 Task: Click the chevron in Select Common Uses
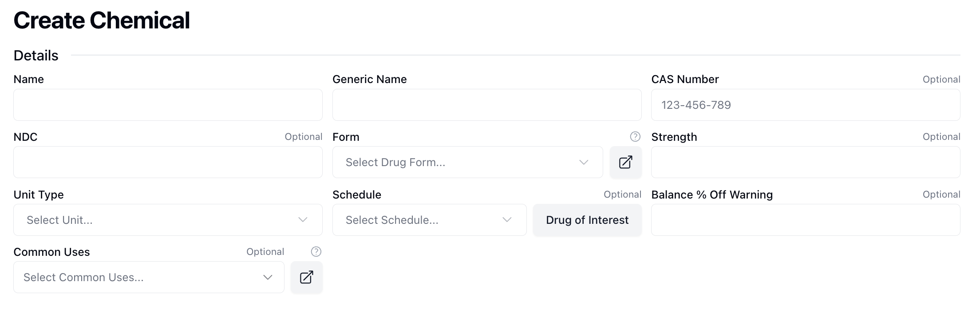coord(268,277)
